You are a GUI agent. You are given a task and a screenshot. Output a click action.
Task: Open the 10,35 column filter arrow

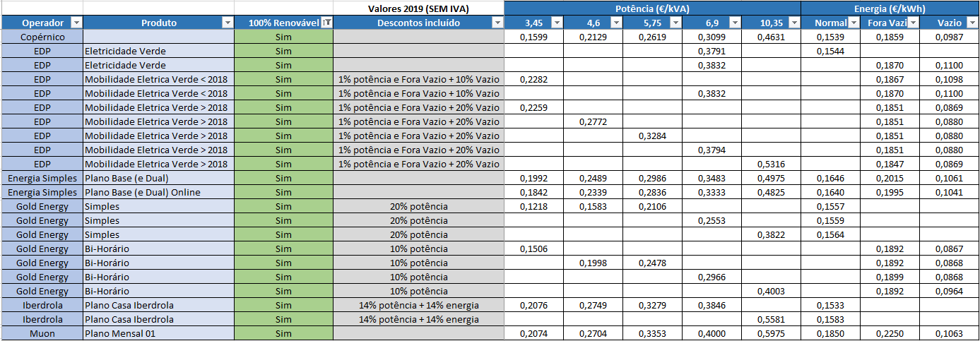pos(793,23)
